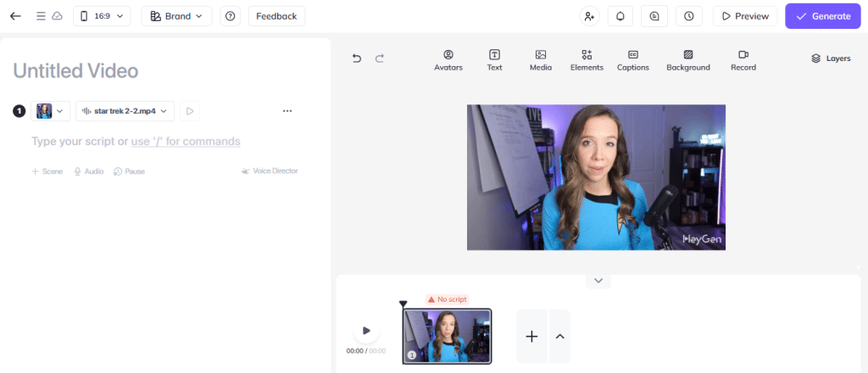
Task: Open the Brand dropdown
Action: click(176, 16)
